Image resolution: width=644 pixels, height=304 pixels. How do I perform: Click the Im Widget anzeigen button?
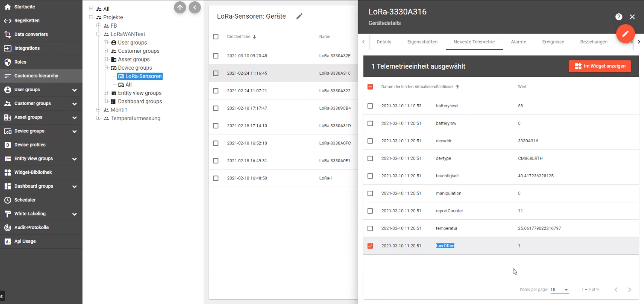(x=600, y=66)
